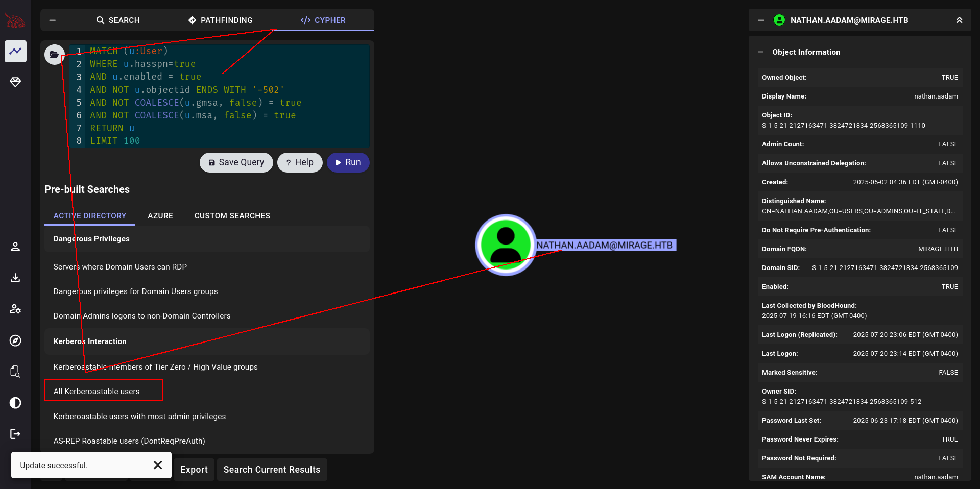Click the Save Query button
This screenshot has width=980, height=489.
click(236, 162)
